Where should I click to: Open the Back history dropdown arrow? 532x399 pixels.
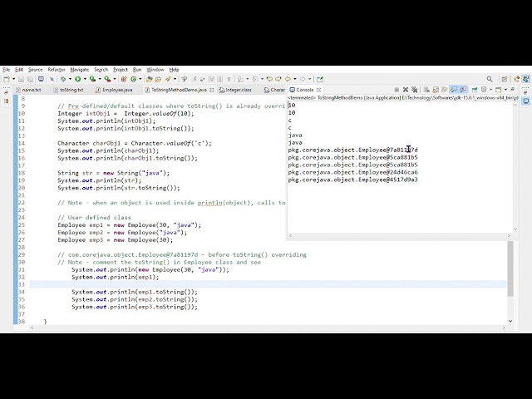click(x=294, y=79)
